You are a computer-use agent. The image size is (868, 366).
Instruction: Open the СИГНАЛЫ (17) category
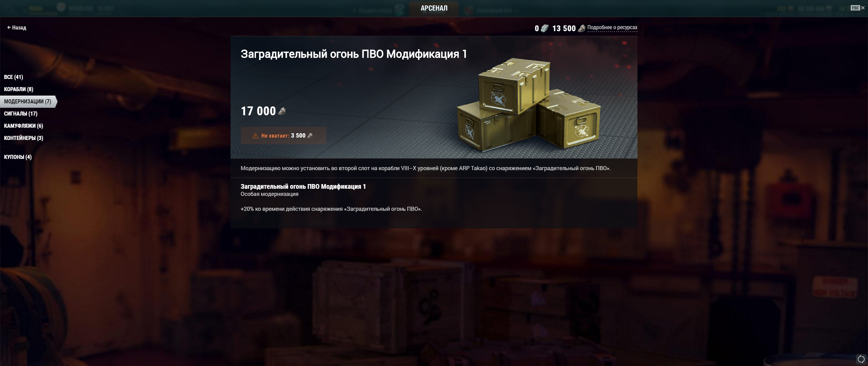21,114
